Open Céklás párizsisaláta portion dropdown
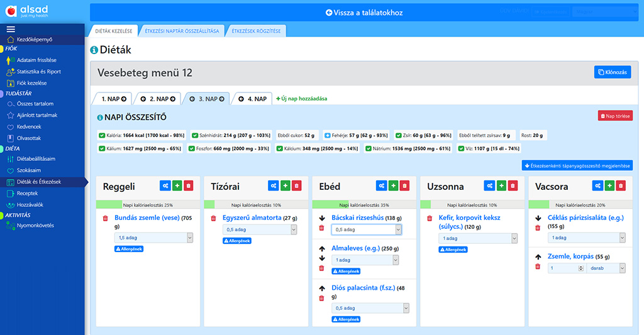Screen dimensions: 644x335 (x=587, y=238)
